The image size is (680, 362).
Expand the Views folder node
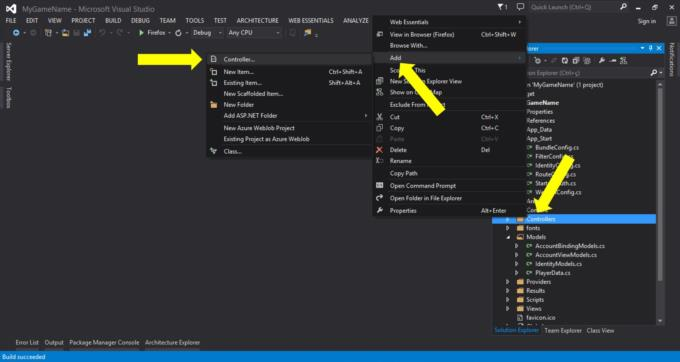coord(507,309)
